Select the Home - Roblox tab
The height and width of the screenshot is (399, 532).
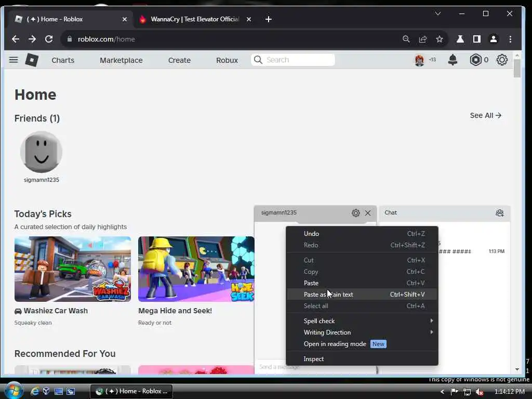point(70,19)
